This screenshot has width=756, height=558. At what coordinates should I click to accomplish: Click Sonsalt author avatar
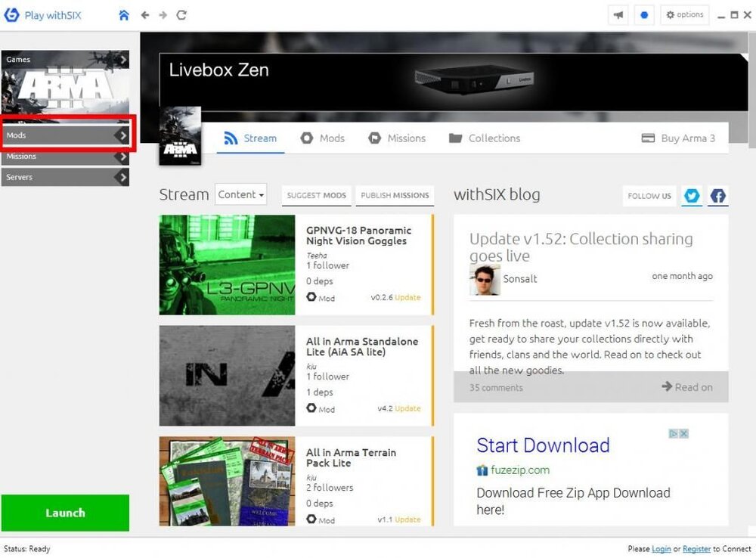pos(485,280)
